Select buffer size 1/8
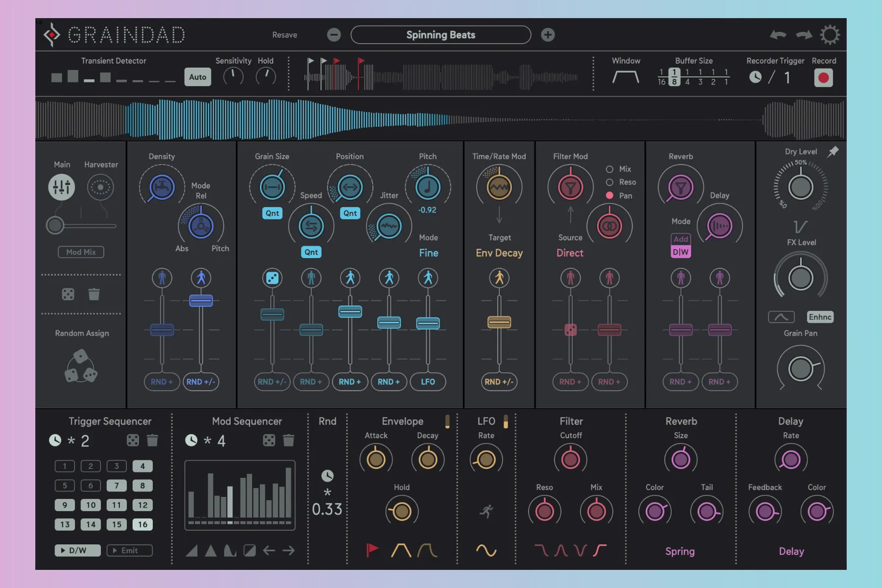882x588 pixels. click(674, 77)
